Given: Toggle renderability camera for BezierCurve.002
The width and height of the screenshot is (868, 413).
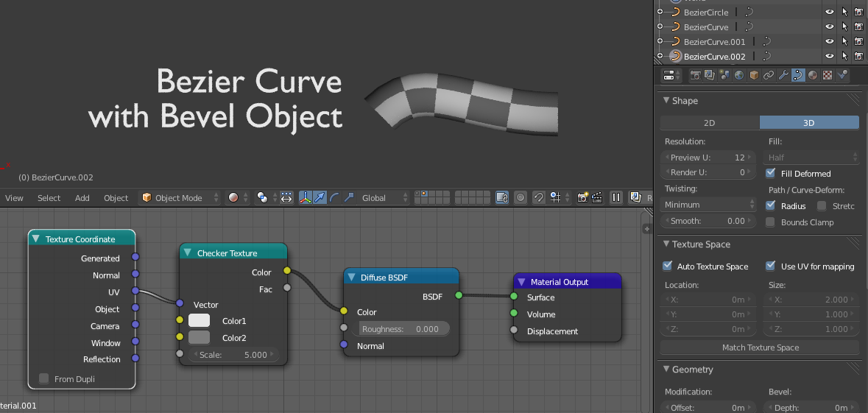Looking at the screenshot, I should [x=858, y=56].
